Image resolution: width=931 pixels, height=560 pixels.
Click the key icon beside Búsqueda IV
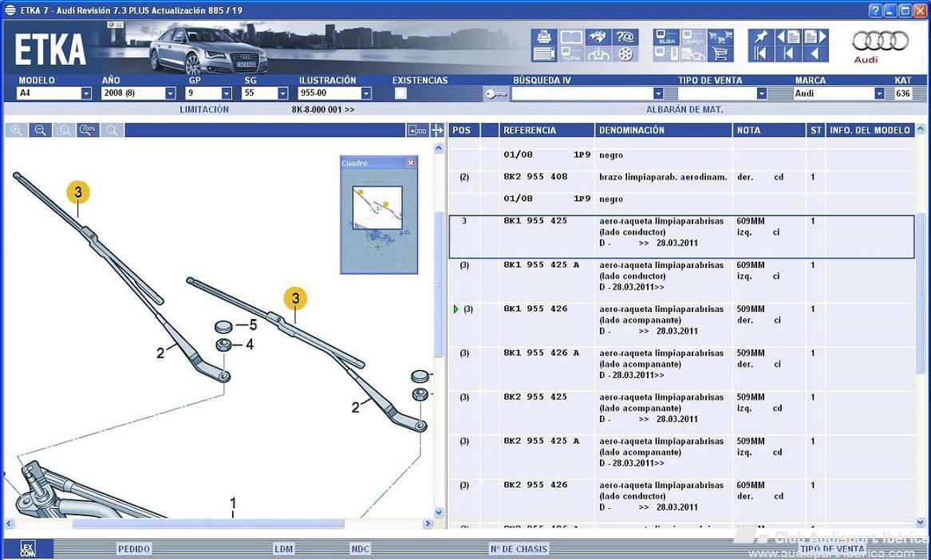coord(495,94)
